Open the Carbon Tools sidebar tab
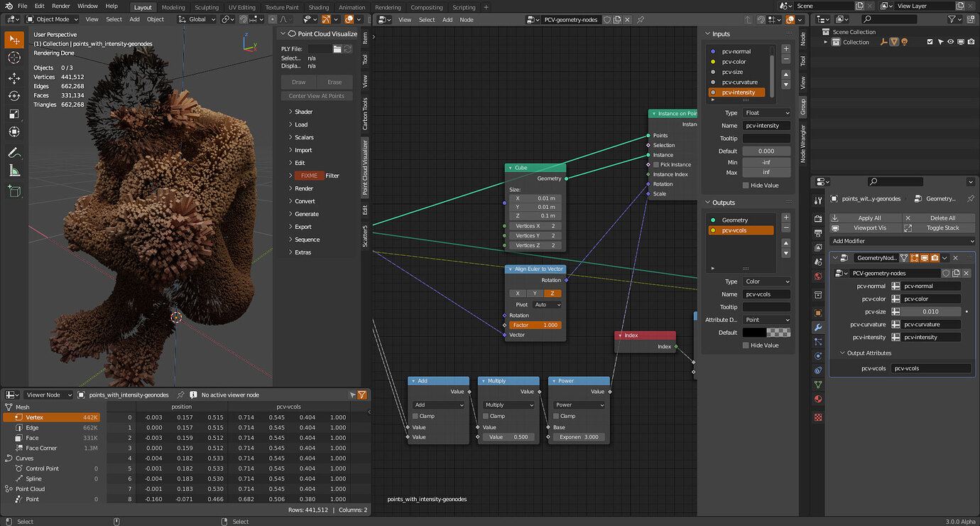980x526 pixels. [366, 114]
